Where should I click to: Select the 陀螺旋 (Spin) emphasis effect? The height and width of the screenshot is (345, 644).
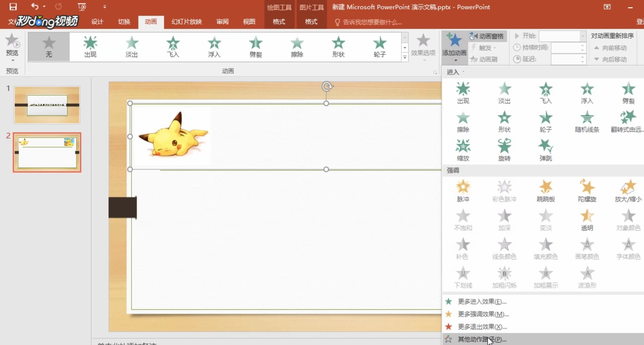coord(587,190)
